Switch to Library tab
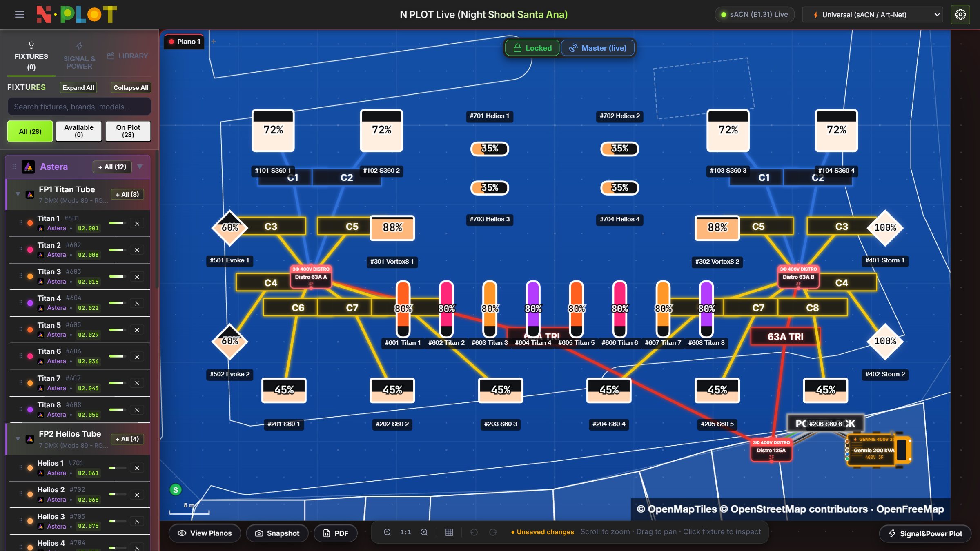Screen dimensions: 980x551 [x=128, y=56]
